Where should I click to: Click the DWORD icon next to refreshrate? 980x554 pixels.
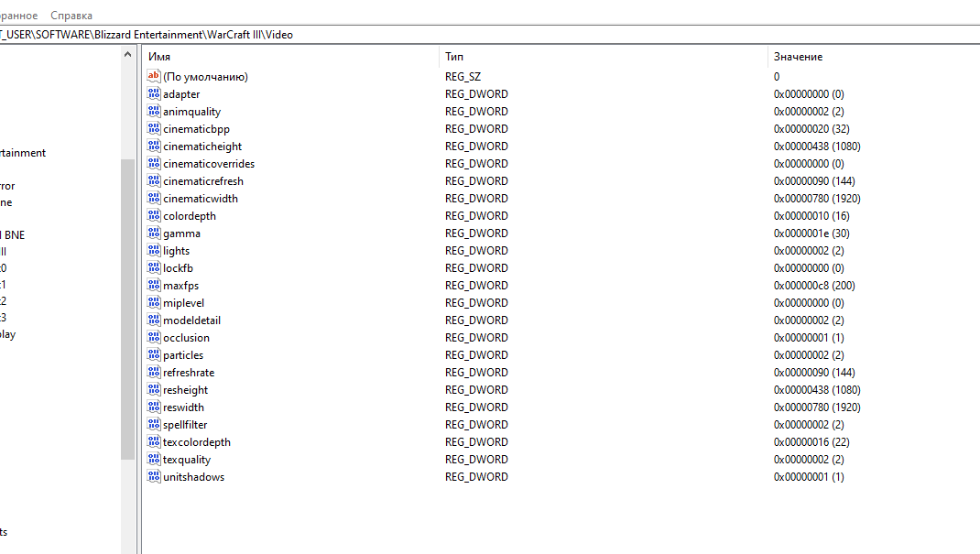[154, 373]
